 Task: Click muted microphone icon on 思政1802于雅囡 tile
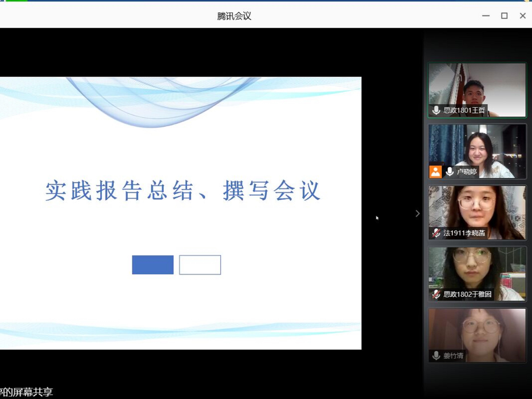436,294
